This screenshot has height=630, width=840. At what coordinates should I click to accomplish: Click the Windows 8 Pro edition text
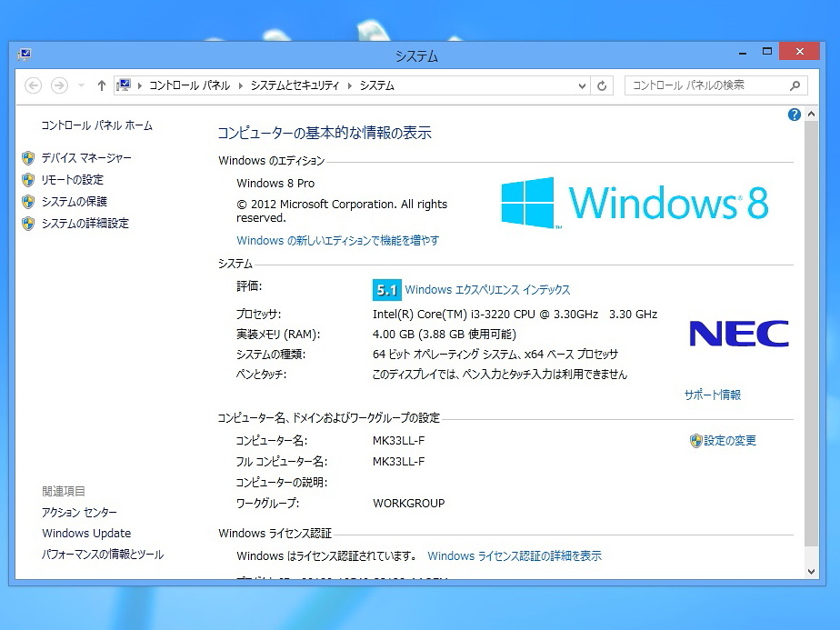(x=275, y=184)
